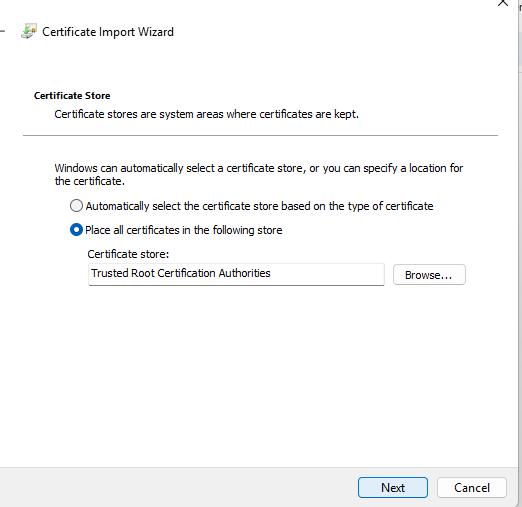Focus the Trusted Root Certification Authorities field

point(236,274)
